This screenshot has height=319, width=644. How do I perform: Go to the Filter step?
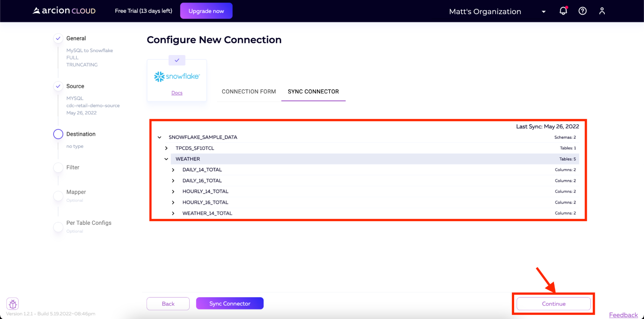73,167
